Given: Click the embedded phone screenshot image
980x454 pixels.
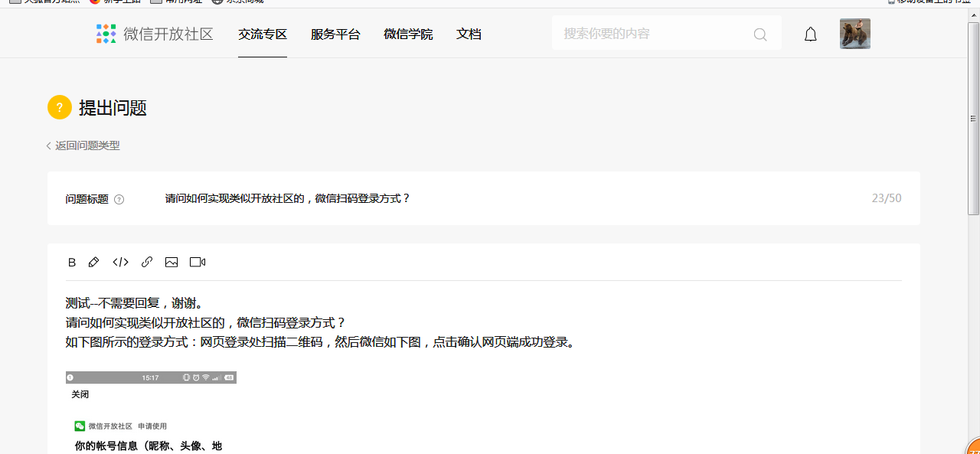Looking at the screenshot, I should pos(151,413).
